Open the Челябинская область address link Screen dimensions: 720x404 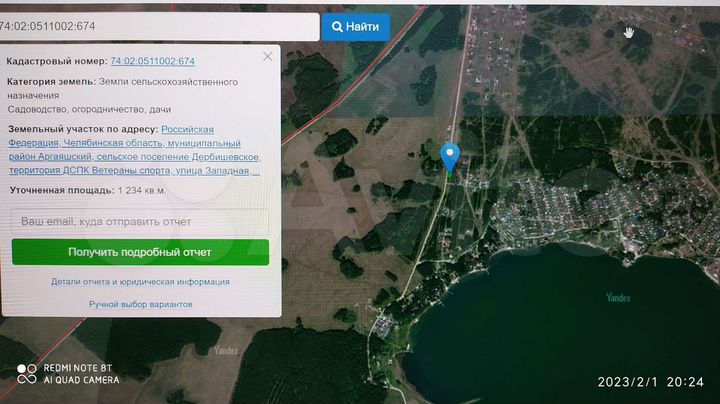point(113,143)
